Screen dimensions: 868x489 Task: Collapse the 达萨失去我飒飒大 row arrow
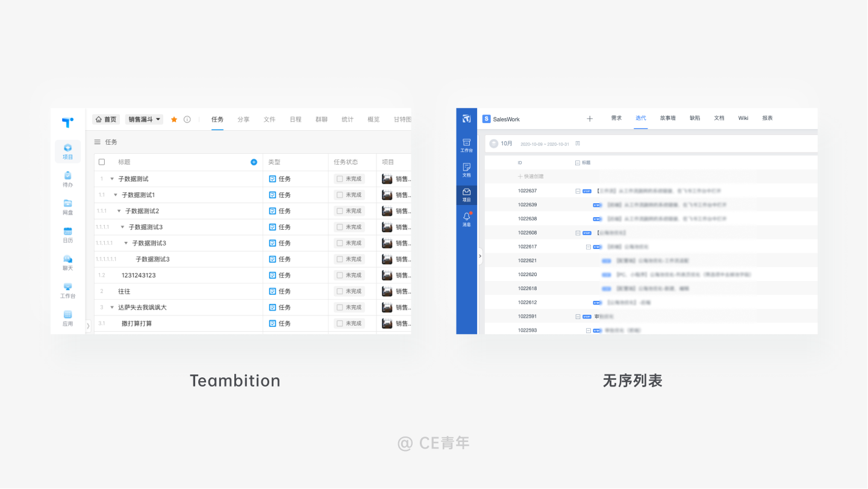[112, 308]
